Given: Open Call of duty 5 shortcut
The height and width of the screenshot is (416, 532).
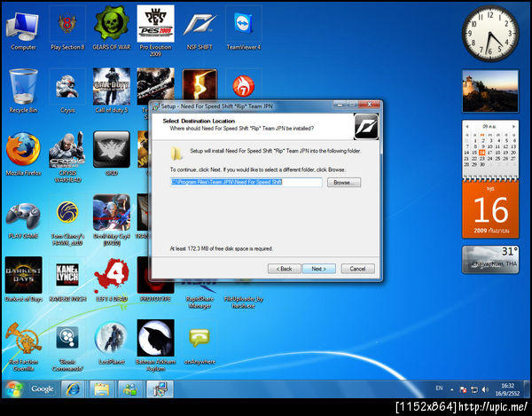Looking at the screenshot, I should pos(112,91).
